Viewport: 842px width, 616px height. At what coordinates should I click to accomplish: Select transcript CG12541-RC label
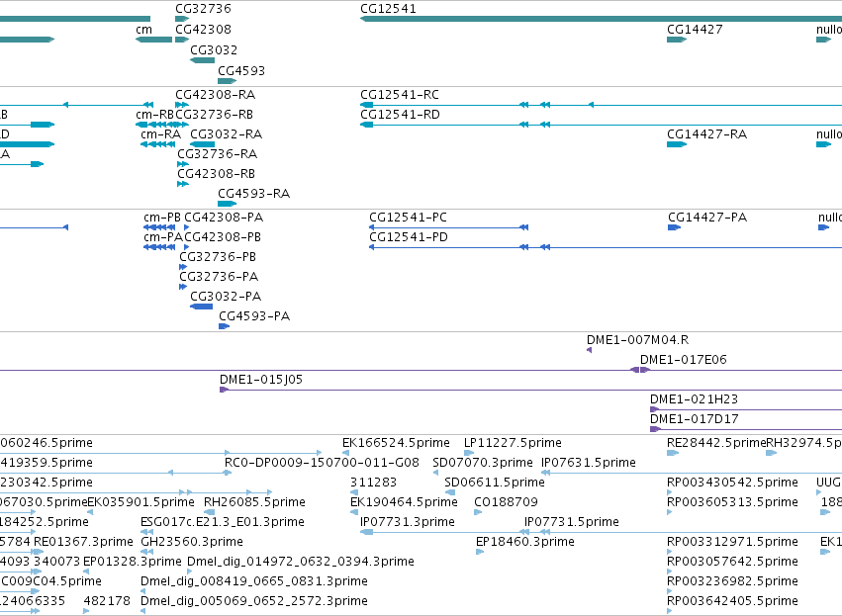point(400,95)
